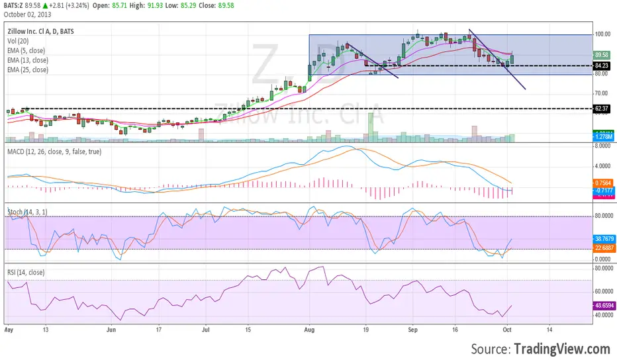Click the tallest green volume bar in August
The height and width of the screenshot is (364, 617).
pyautogui.click(x=371, y=127)
